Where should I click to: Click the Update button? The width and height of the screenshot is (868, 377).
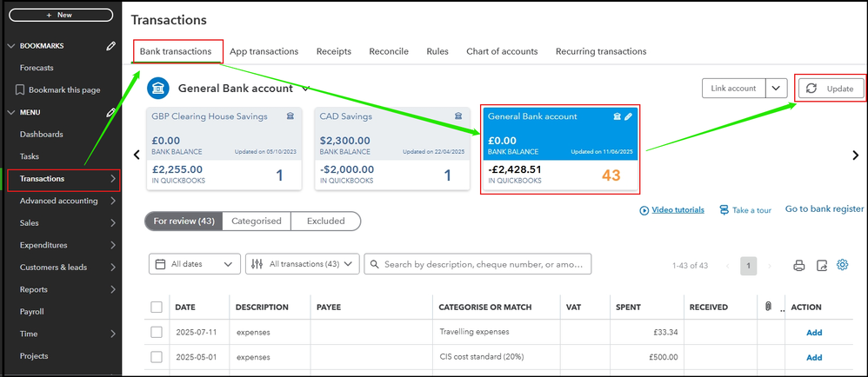click(x=831, y=89)
